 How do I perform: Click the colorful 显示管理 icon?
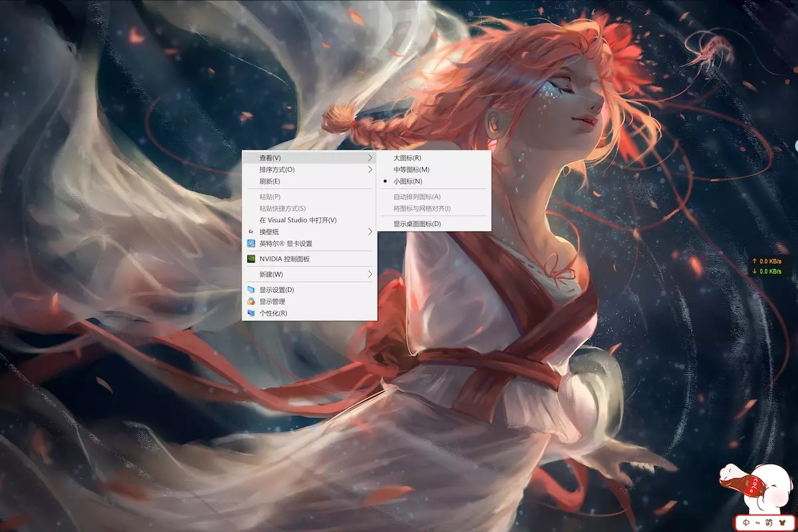[x=251, y=301]
